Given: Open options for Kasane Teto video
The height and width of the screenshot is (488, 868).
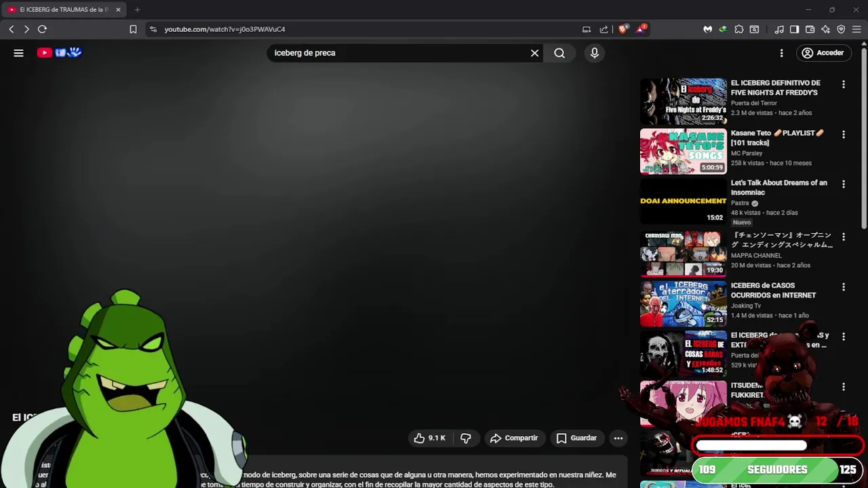Looking at the screenshot, I should [x=844, y=134].
